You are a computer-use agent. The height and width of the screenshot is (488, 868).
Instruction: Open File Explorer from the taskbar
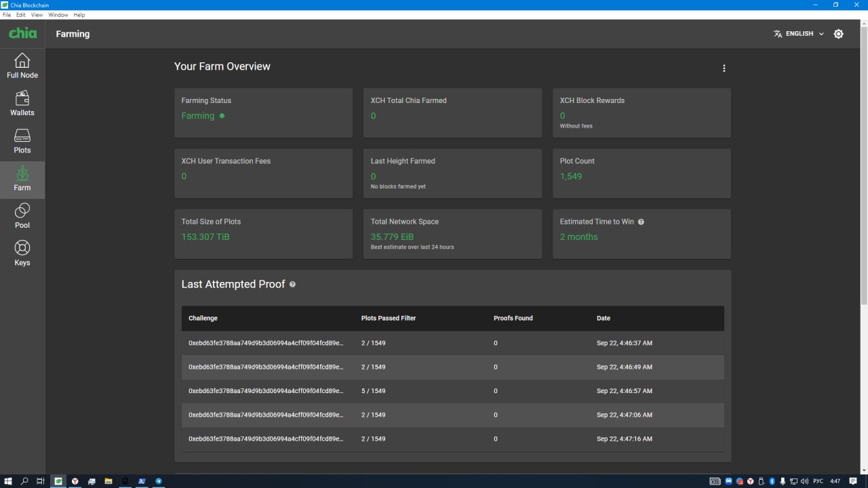[108, 481]
